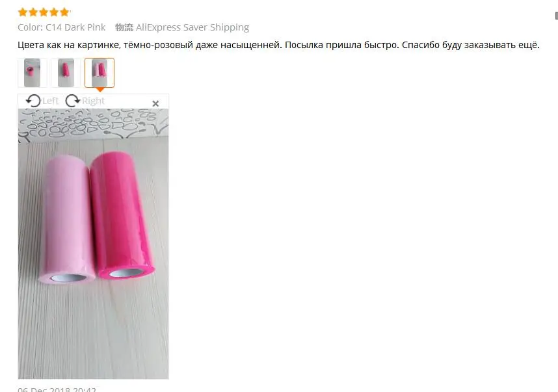Image resolution: width=558 pixels, height=392 pixels.
Task: Click the dark pink tulle roll in the photo
Action: (122, 216)
